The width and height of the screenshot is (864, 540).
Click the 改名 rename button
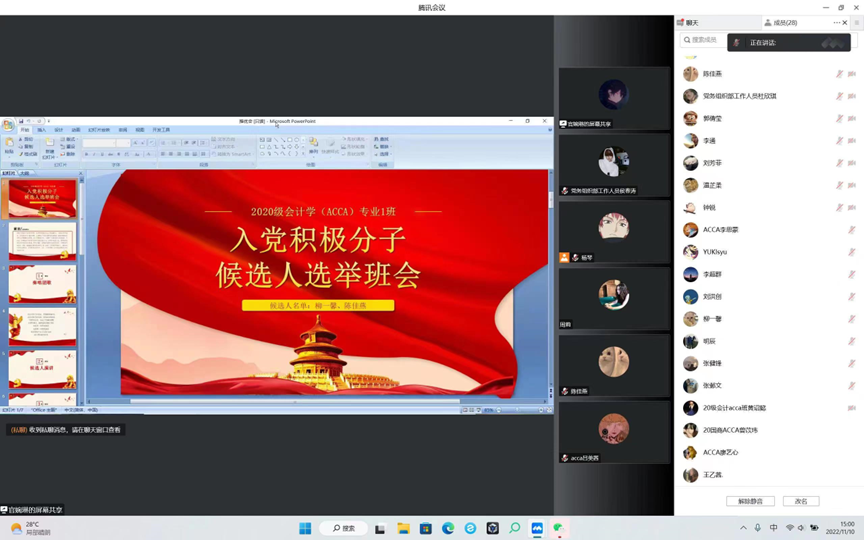pyautogui.click(x=801, y=501)
